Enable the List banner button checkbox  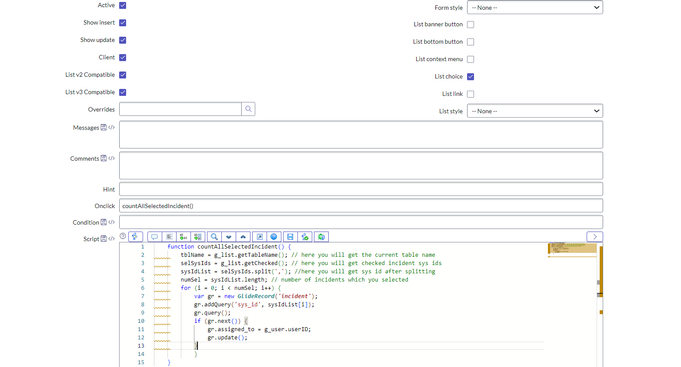point(470,25)
